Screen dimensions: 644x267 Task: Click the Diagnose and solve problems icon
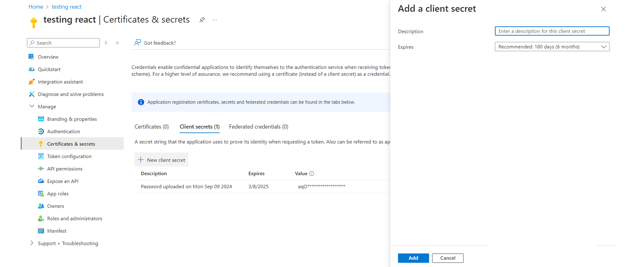31,94
